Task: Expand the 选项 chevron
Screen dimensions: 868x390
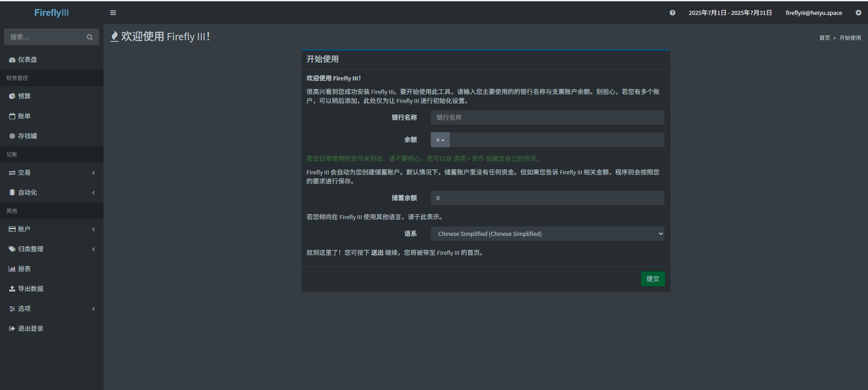Action: coord(94,309)
